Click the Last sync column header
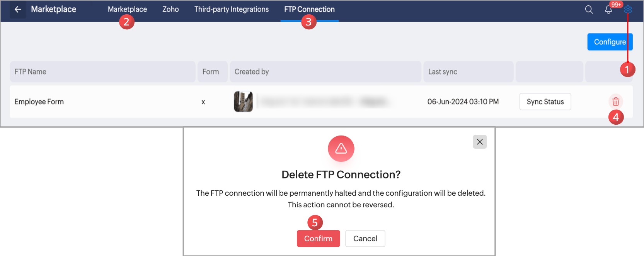Viewport: 644px width, 256px height. click(443, 72)
